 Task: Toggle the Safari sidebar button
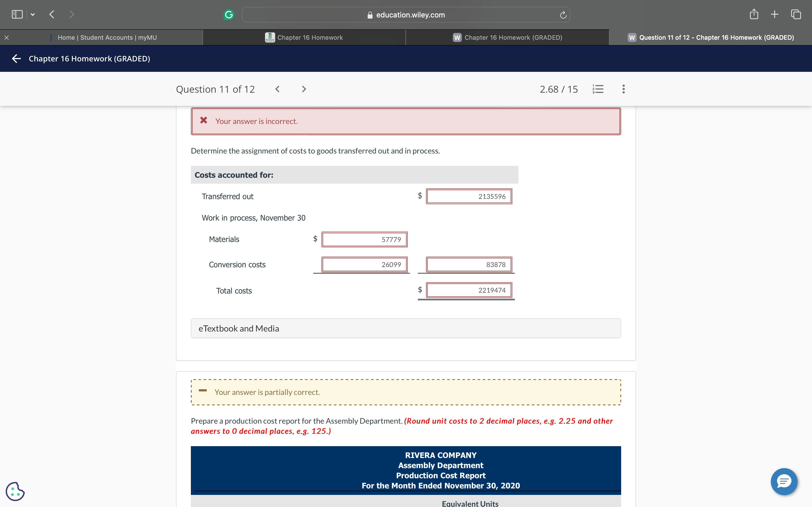click(x=17, y=14)
